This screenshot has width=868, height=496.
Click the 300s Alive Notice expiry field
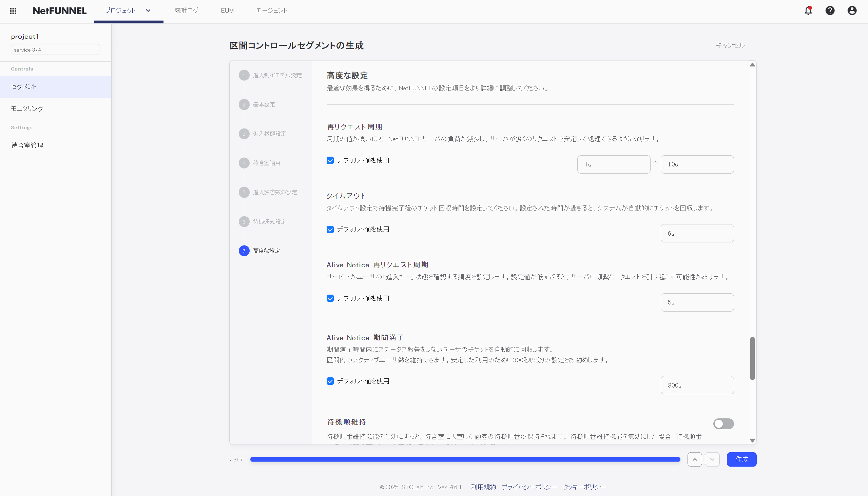coord(697,385)
